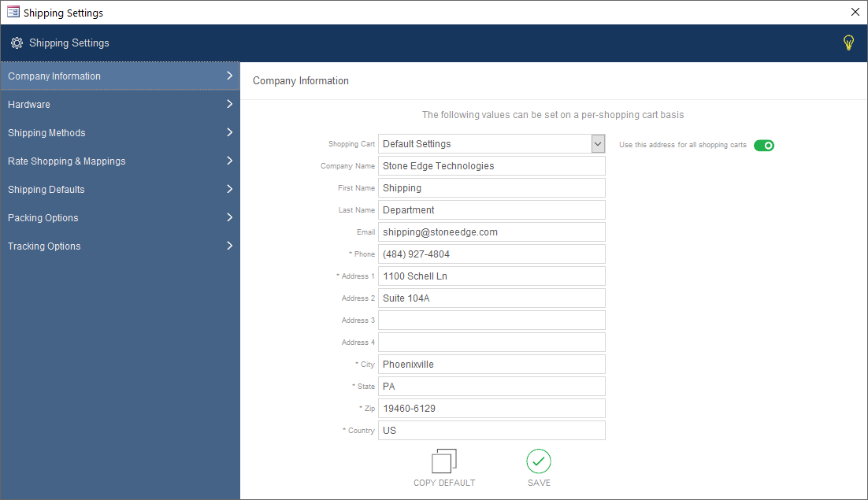Viewport: 868px width, 500px height.
Task: Click the Packing Options arrow icon
Action: [x=229, y=217]
